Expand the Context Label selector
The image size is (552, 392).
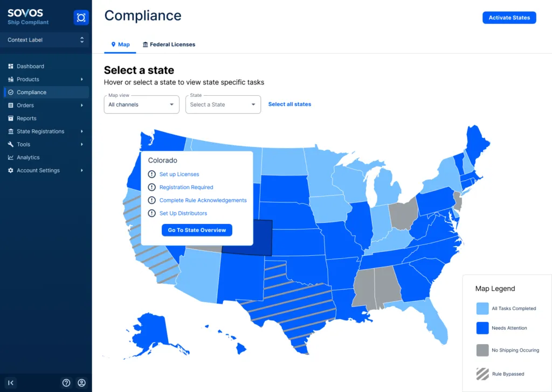tap(45, 40)
